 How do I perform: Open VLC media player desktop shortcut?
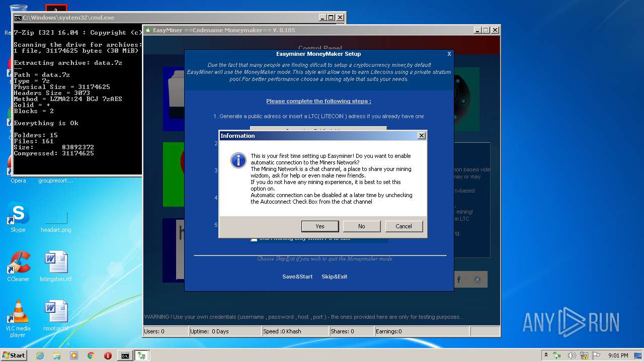(18, 319)
